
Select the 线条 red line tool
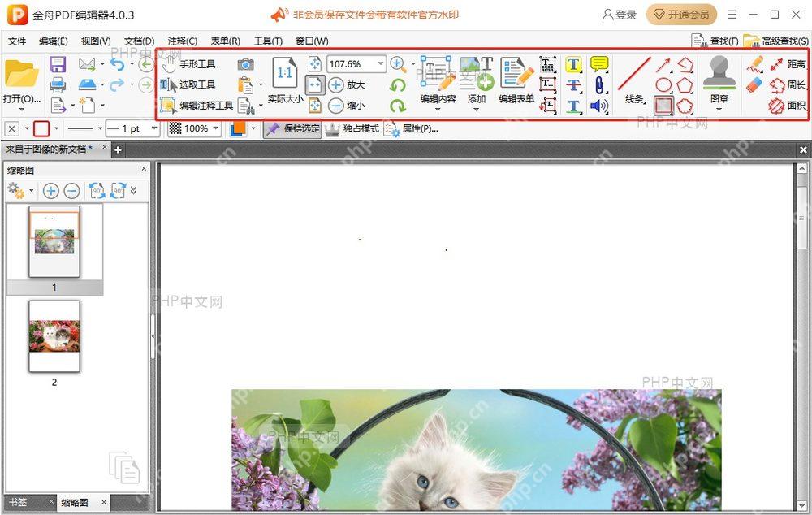pyautogui.click(x=634, y=80)
